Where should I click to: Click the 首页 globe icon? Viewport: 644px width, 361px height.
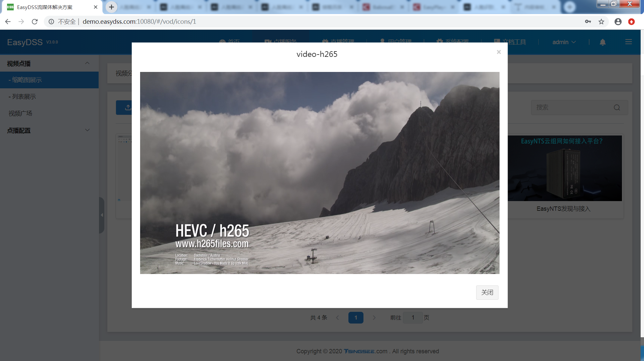click(222, 41)
